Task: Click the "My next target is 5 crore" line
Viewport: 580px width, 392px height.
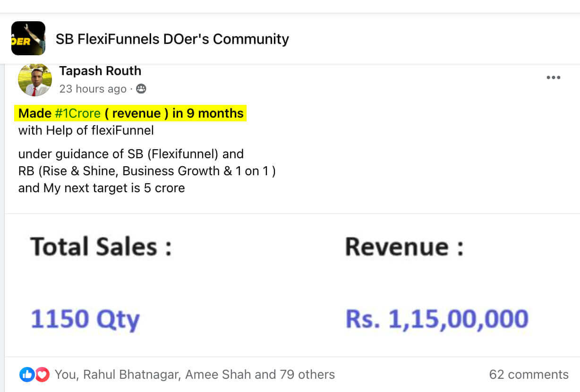Action: [x=113, y=188]
